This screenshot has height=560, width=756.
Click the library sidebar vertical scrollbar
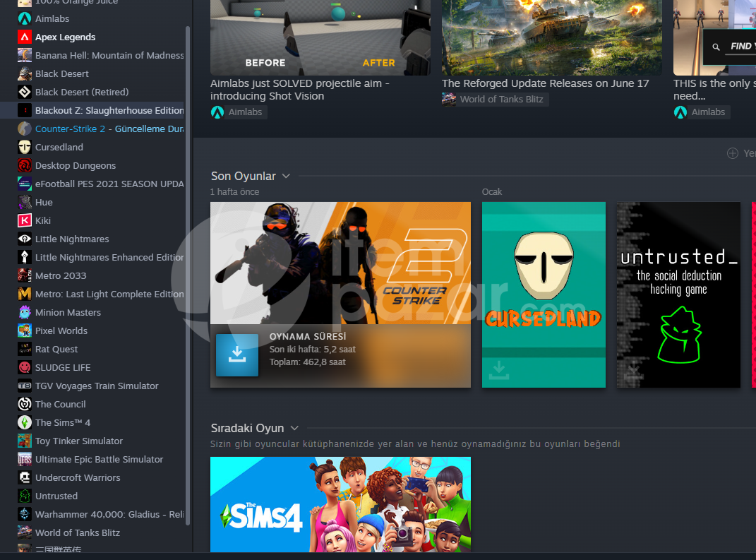pyautogui.click(x=188, y=275)
